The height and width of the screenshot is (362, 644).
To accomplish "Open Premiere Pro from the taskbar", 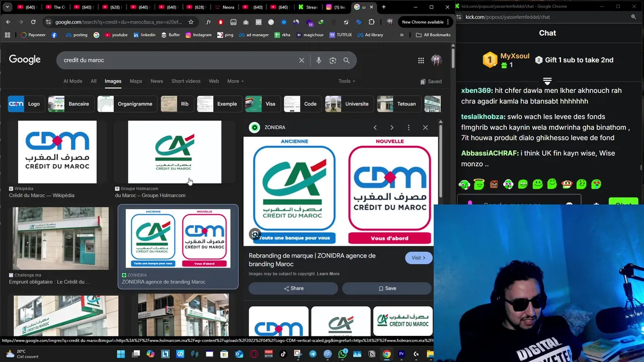I will tap(401, 354).
